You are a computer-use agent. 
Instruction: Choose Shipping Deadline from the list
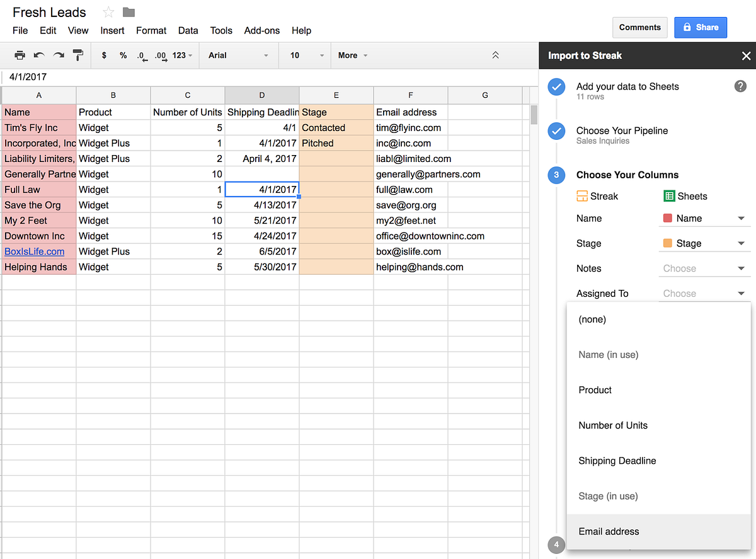pyautogui.click(x=659, y=461)
